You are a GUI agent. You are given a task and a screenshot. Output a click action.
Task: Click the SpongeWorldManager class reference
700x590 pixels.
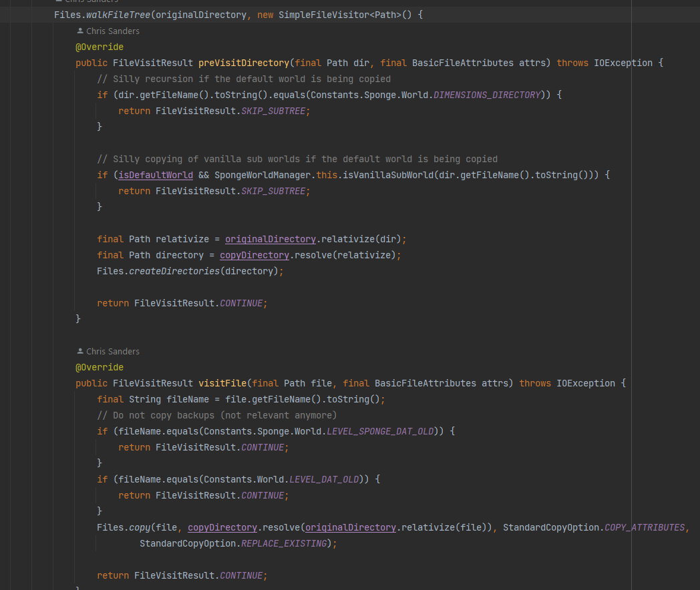[x=262, y=175]
